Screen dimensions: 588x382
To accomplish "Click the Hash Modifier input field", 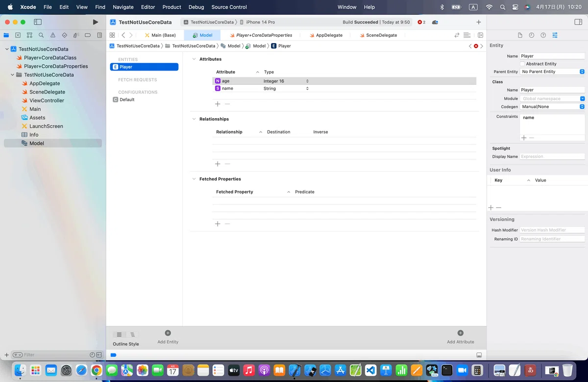I will click(552, 230).
